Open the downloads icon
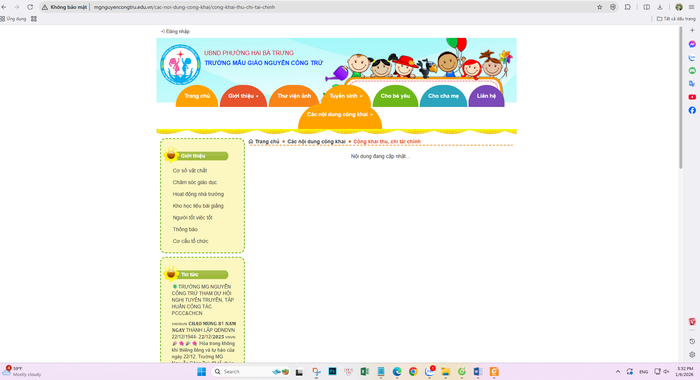Viewport: 700px width, 380px height. click(x=660, y=7)
